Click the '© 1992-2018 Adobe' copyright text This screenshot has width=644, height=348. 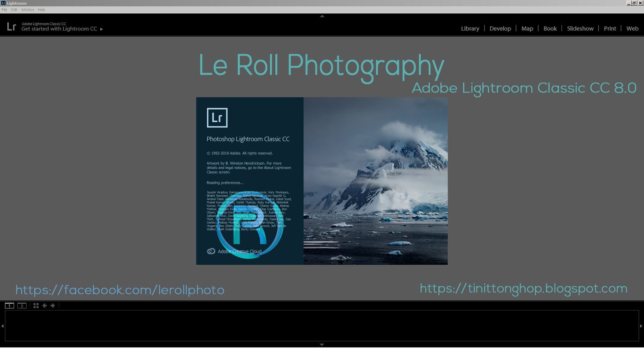click(x=240, y=153)
